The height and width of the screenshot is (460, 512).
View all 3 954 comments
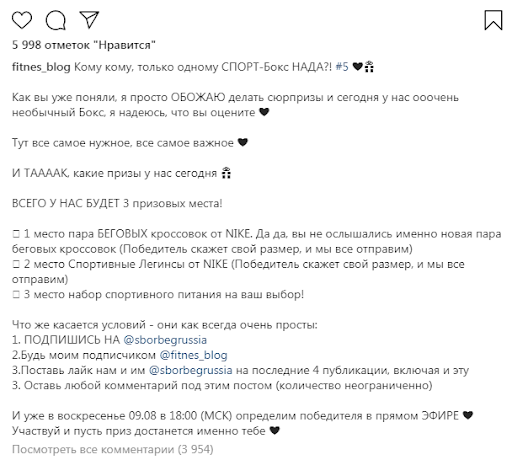113,450
